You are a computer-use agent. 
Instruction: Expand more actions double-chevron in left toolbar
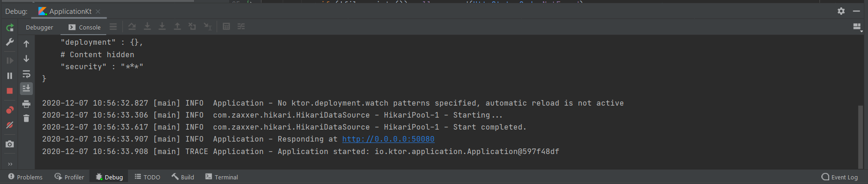coord(10,164)
